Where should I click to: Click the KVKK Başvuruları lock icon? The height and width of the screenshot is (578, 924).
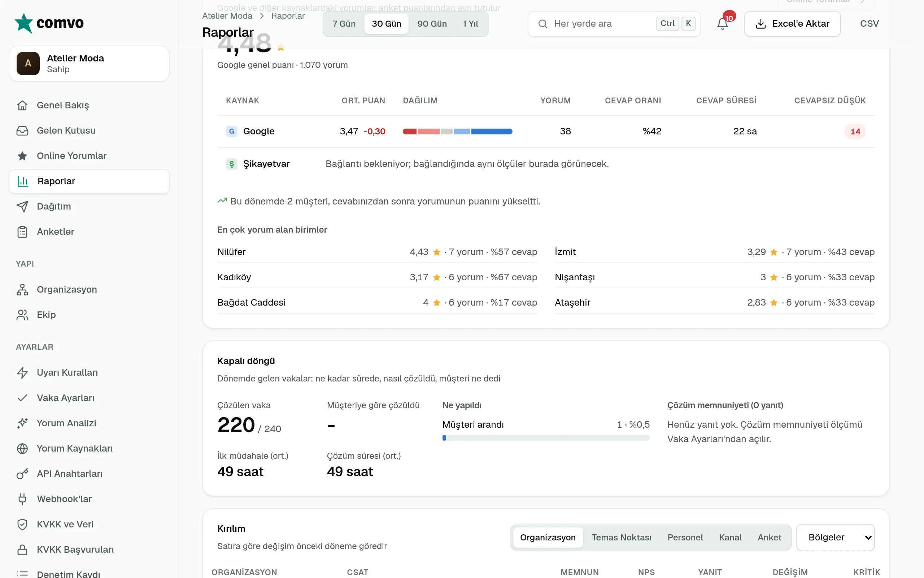[x=22, y=549]
